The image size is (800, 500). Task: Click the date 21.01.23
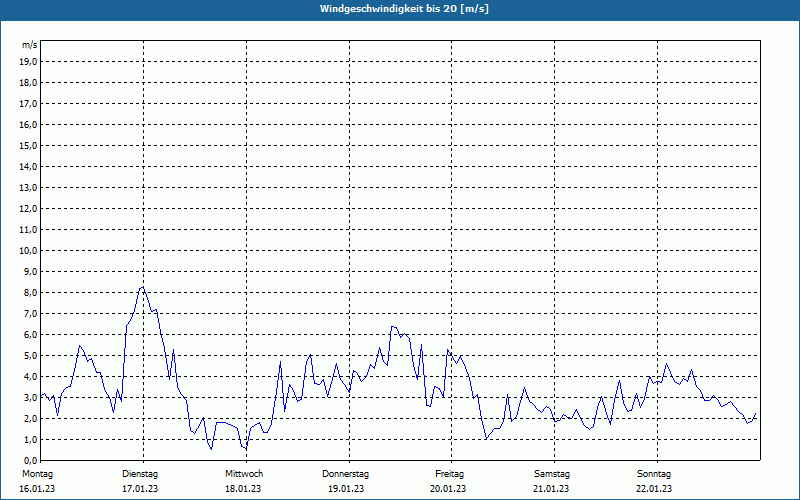pos(552,489)
